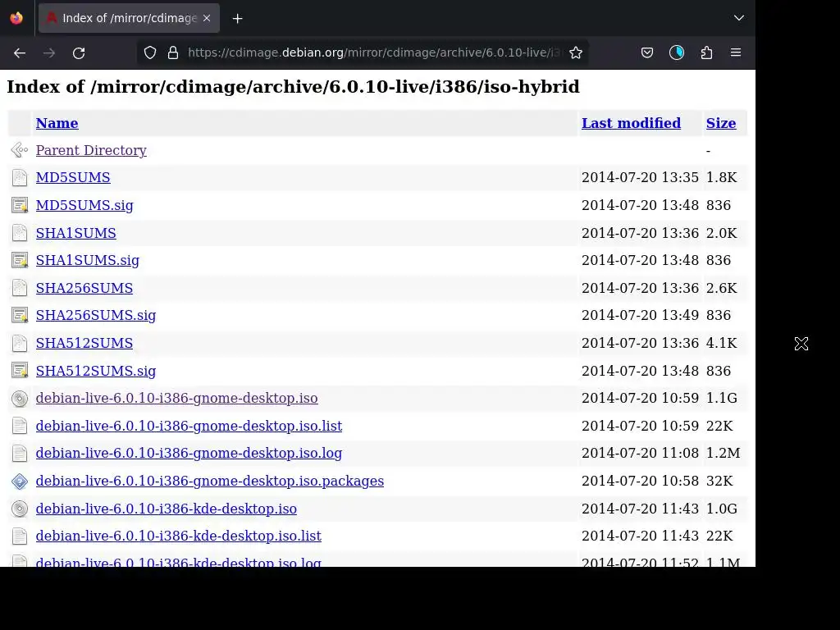The width and height of the screenshot is (840, 630).
Task: Click the SHA512SUMS.sig signature icon
Action: pos(20,371)
